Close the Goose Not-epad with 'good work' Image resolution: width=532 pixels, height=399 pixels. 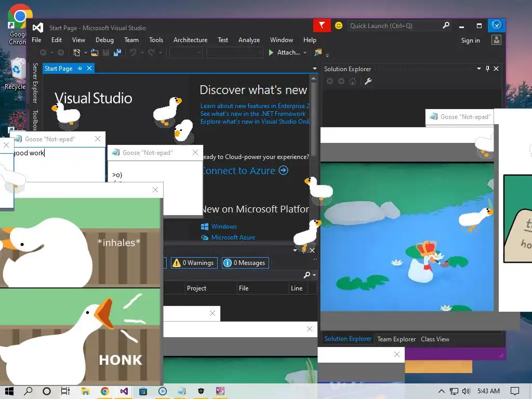coord(98,139)
